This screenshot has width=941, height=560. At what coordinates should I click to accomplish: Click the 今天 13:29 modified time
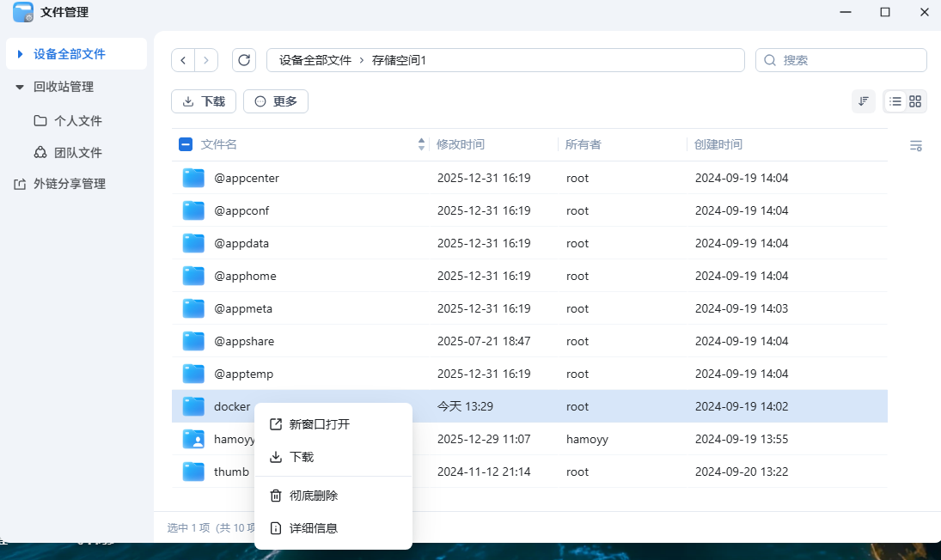point(465,406)
